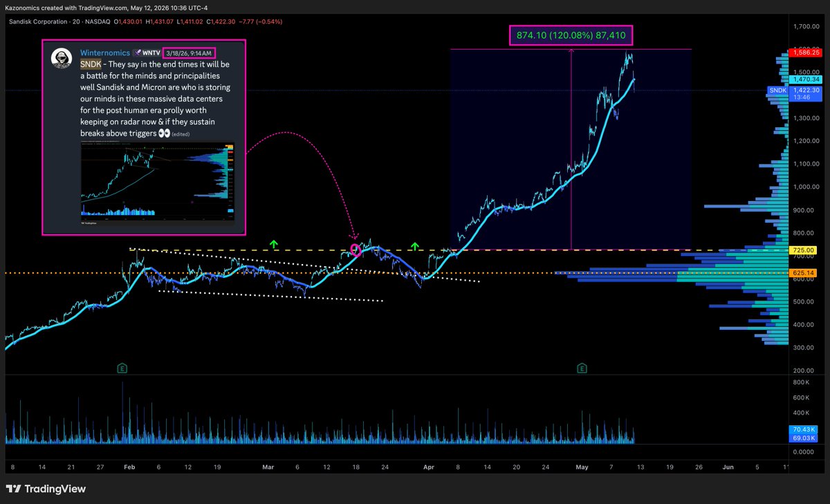Click the 5 date on time axis
830x504 pixels.
click(x=757, y=467)
